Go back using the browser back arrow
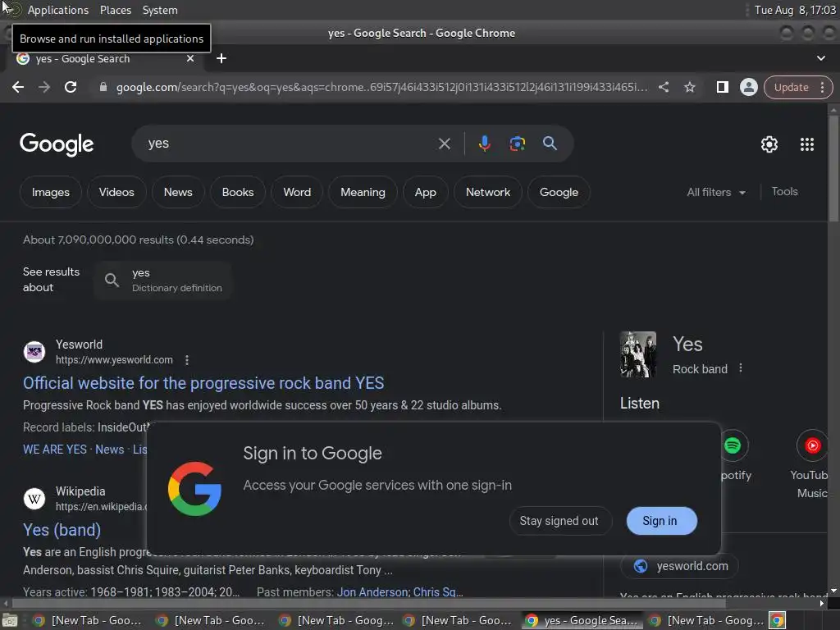Viewport: 840px width, 630px height. coord(18,87)
